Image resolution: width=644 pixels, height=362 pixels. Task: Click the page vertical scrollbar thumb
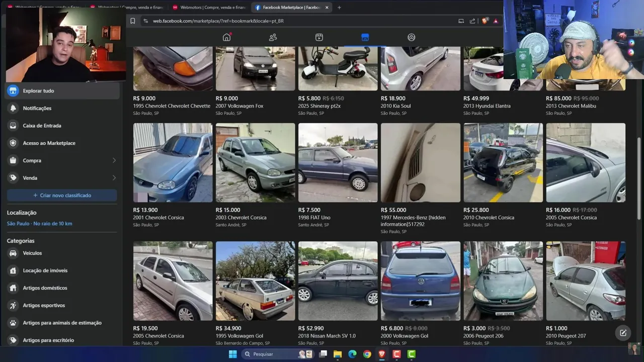(x=639, y=178)
